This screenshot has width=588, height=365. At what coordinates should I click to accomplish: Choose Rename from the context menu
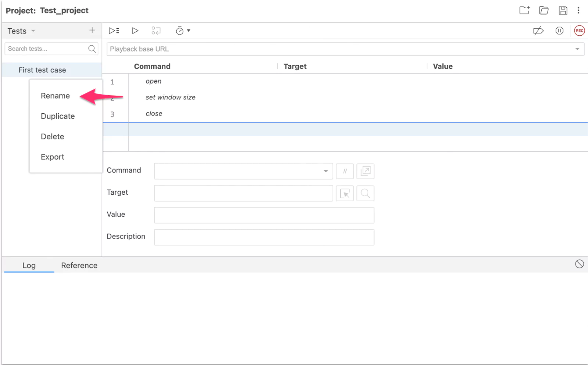tap(55, 96)
